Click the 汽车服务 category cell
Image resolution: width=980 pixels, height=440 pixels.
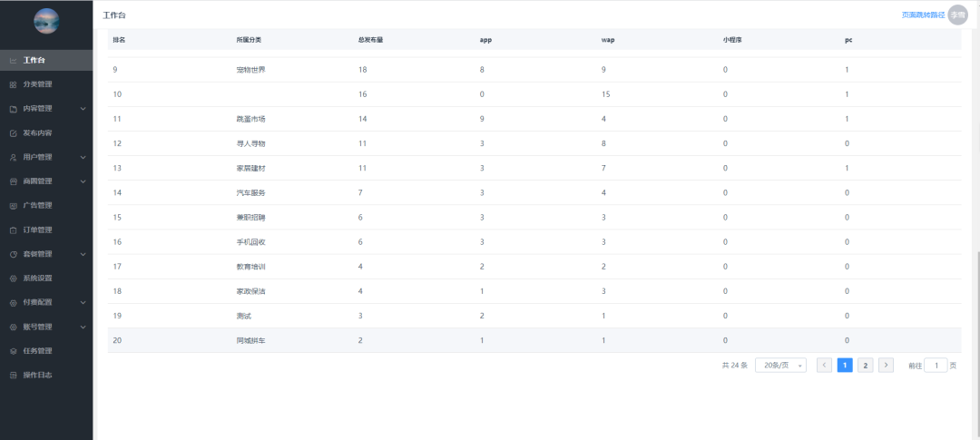(x=250, y=192)
